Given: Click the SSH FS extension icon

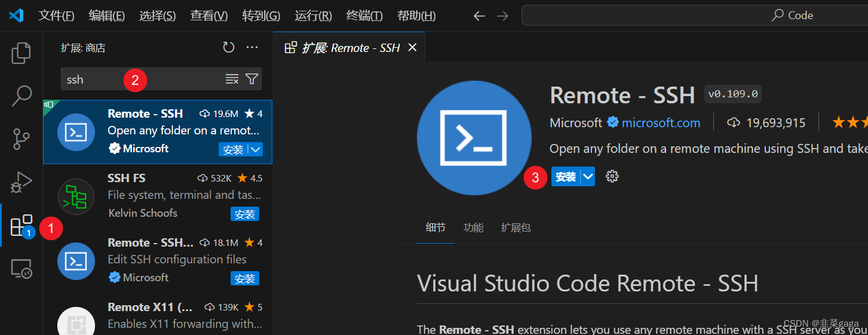Looking at the screenshot, I should pyautogui.click(x=76, y=196).
